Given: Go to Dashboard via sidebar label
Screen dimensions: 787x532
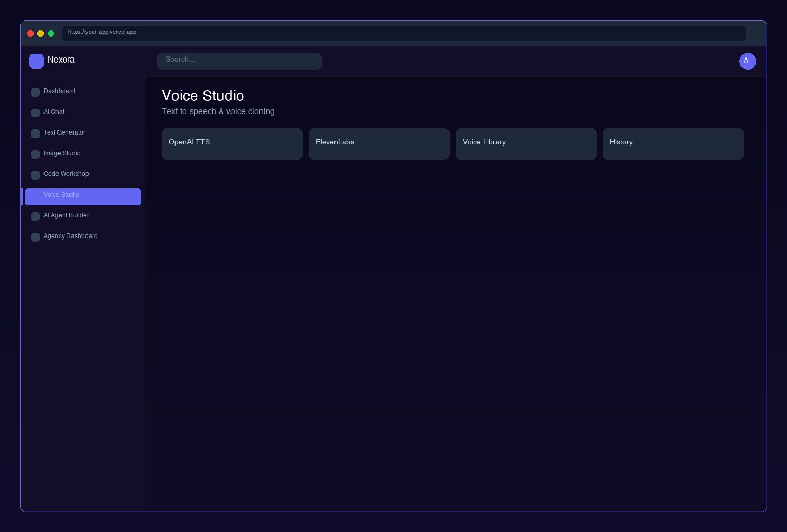Looking at the screenshot, I should tap(59, 91).
